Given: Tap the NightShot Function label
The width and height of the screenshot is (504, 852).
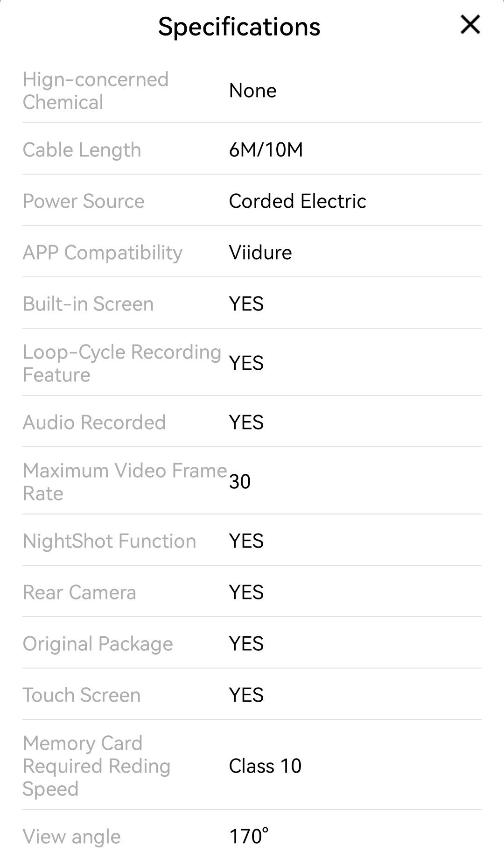Looking at the screenshot, I should 109,541.
